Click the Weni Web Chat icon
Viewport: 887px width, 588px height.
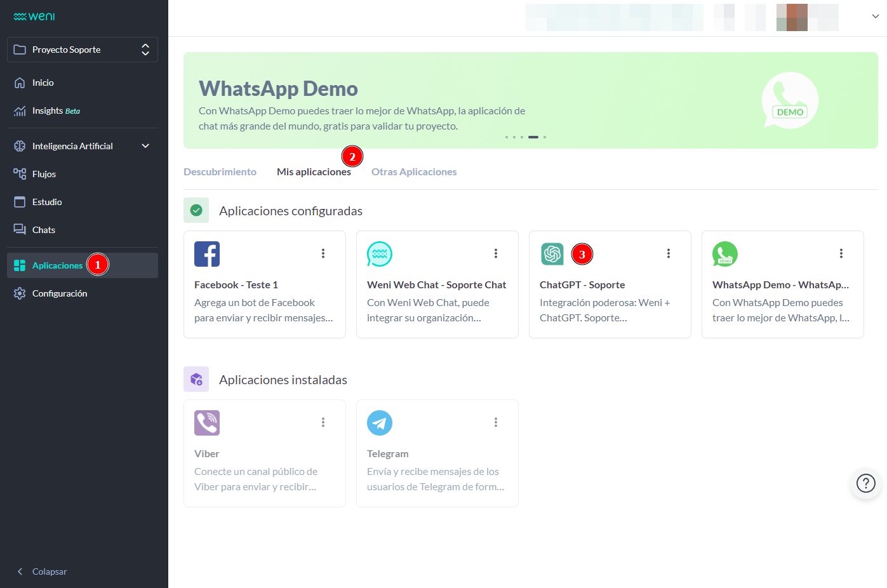click(x=380, y=254)
